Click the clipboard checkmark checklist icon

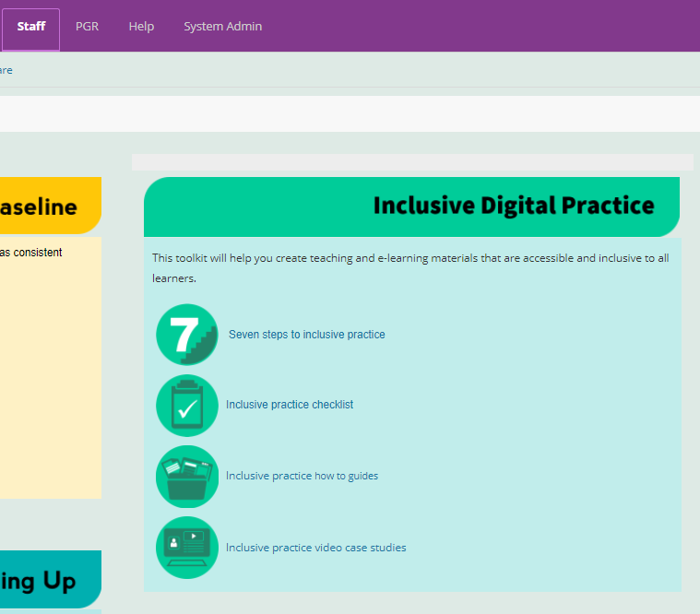click(187, 405)
